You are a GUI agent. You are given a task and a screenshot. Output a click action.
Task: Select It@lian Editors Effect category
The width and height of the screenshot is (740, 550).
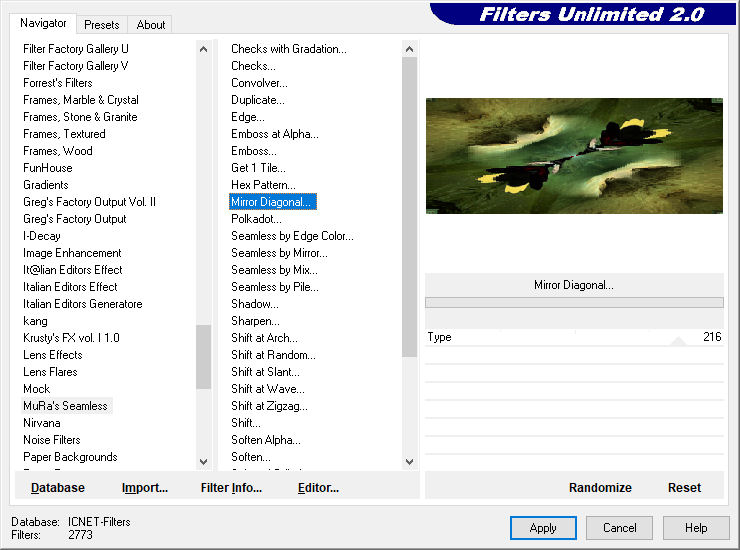click(x=73, y=270)
